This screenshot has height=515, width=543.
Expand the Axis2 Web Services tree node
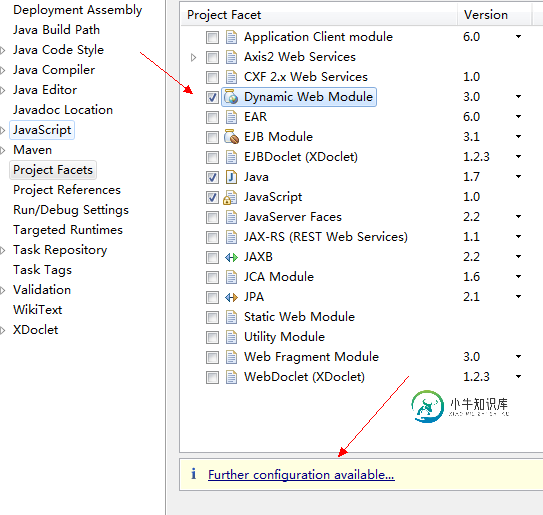pyautogui.click(x=193, y=57)
